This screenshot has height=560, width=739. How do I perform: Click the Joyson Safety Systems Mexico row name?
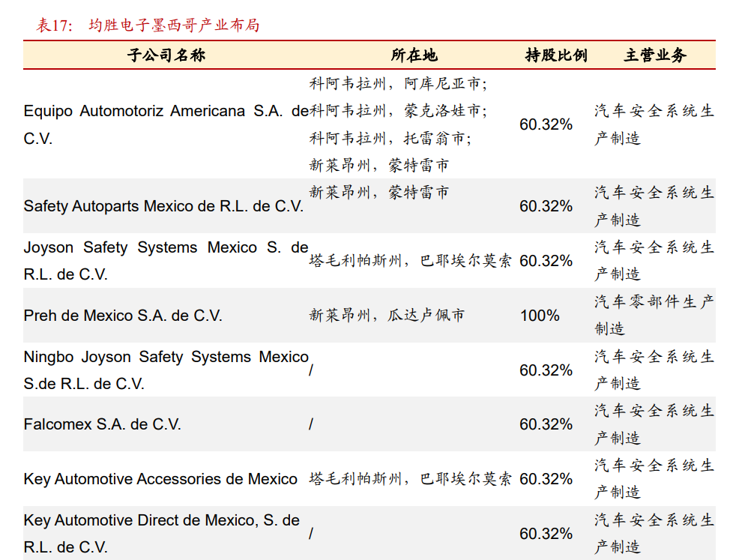(165, 261)
